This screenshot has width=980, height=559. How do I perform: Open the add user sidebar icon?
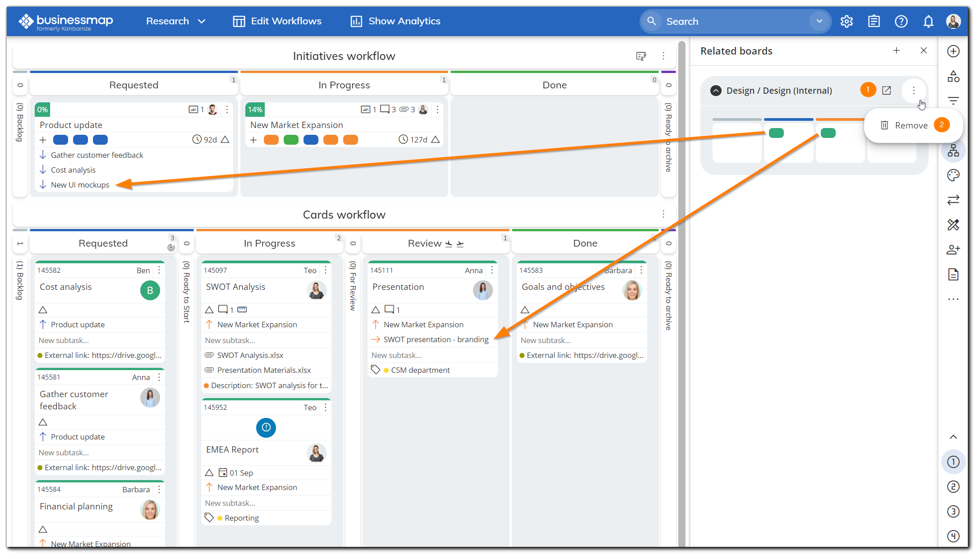coord(953,250)
